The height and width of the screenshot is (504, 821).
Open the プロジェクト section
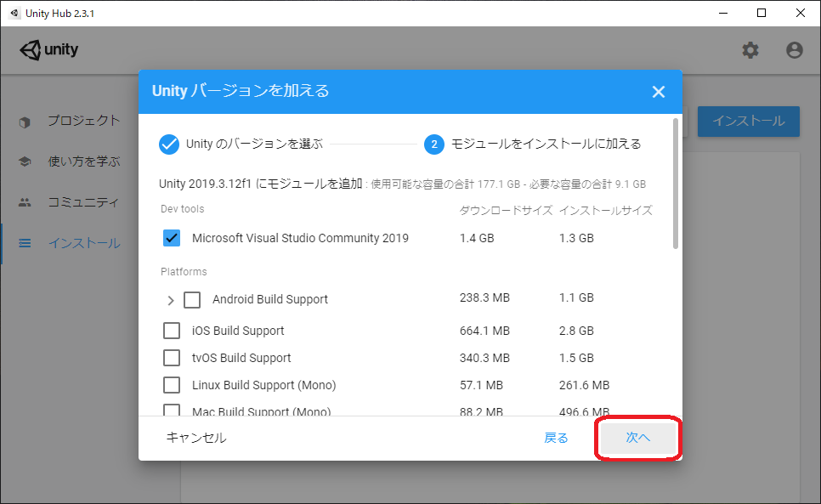84,121
